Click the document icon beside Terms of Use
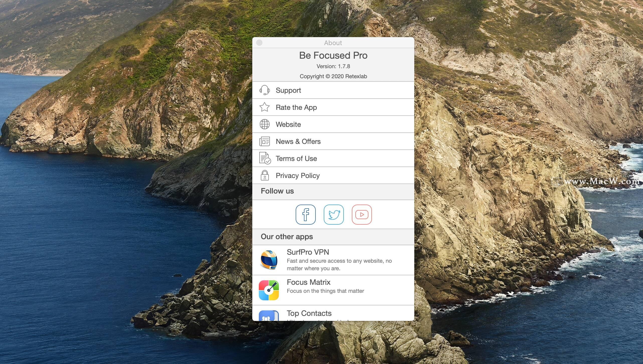 265,158
